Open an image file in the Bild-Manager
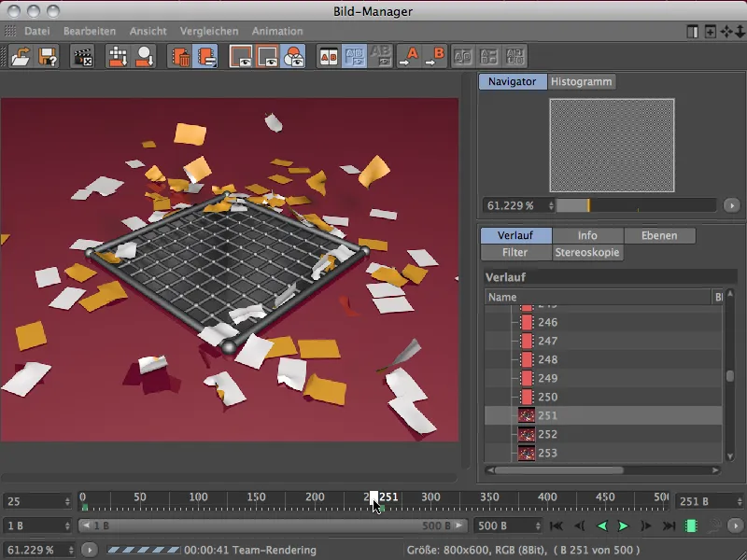747x560 pixels. tap(20, 56)
